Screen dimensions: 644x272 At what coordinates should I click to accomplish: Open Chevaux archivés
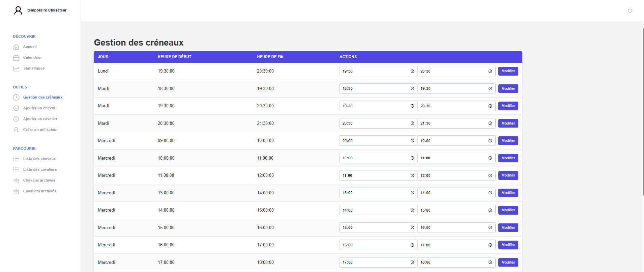point(39,181)
